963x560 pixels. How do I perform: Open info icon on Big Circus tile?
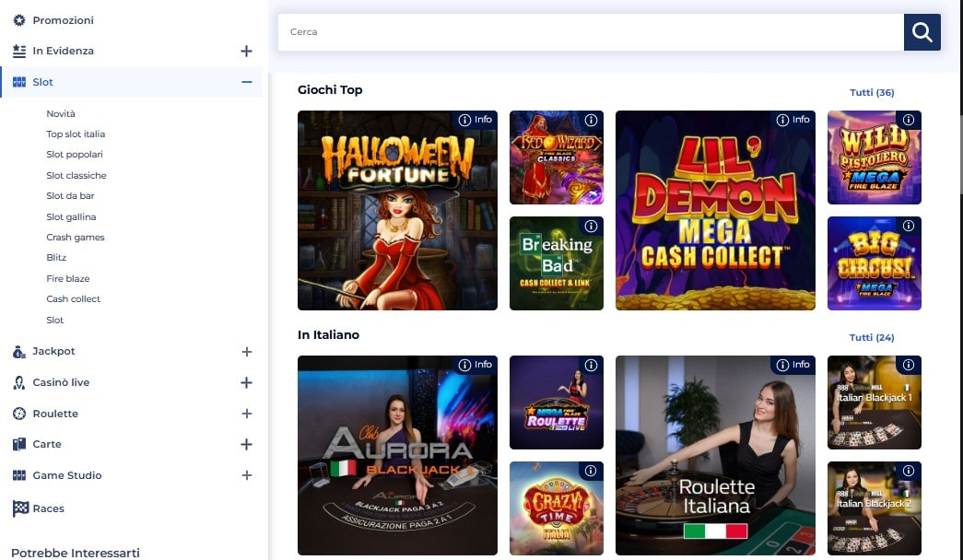pyautogui.click(x=909, y=226)
